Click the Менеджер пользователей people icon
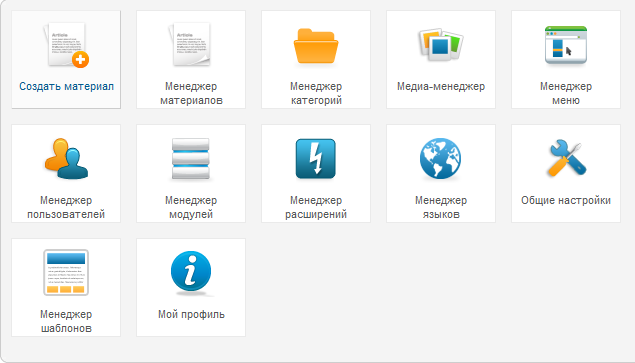Screen dimensions: 635x363 [66, 158]
